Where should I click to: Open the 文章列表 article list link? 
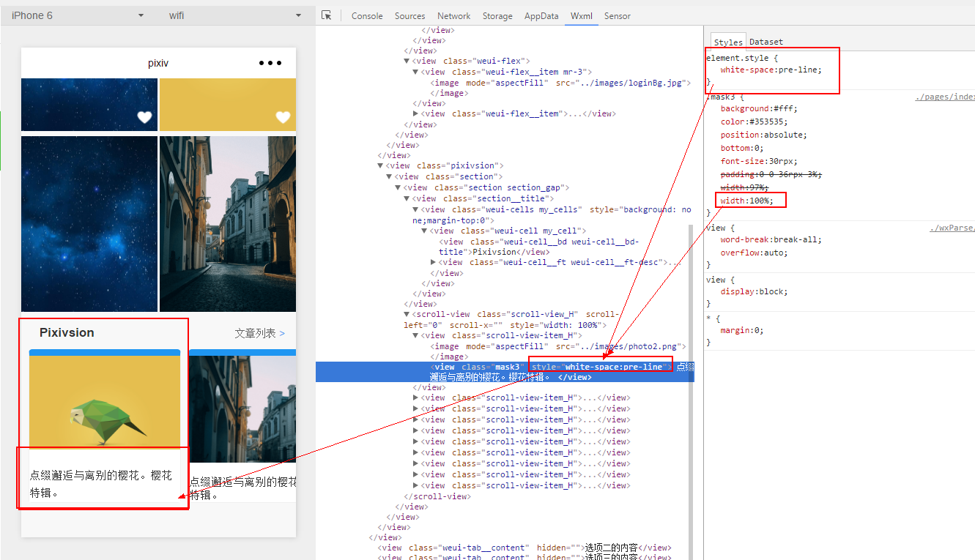(260, 333)
